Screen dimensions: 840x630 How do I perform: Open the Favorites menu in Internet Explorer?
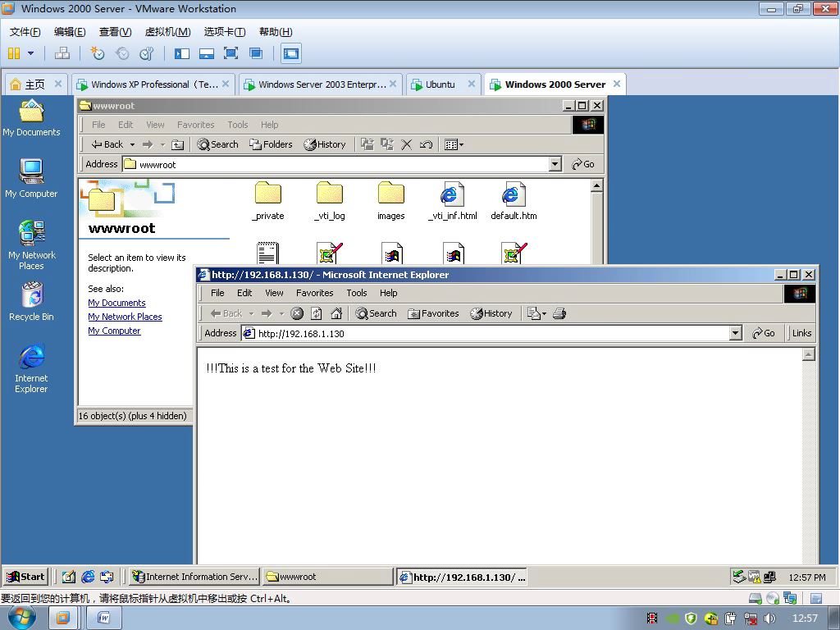[x=314, y=293]
